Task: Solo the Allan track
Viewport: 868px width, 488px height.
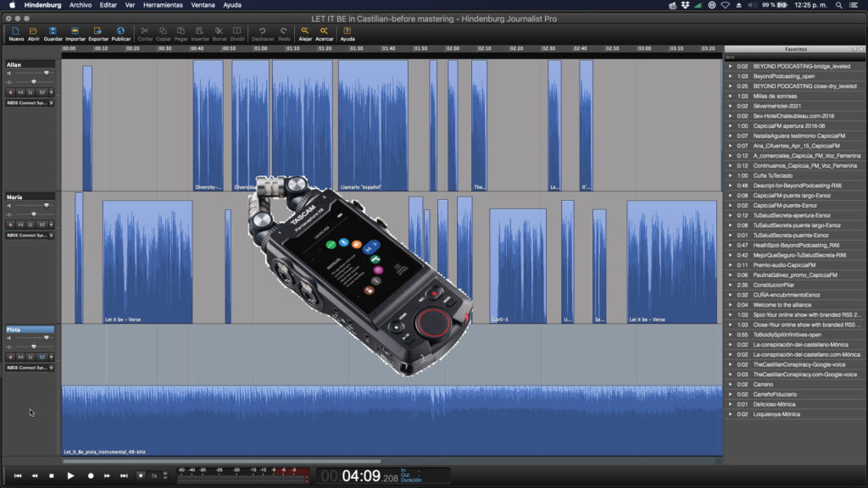Action: [31, 92]
